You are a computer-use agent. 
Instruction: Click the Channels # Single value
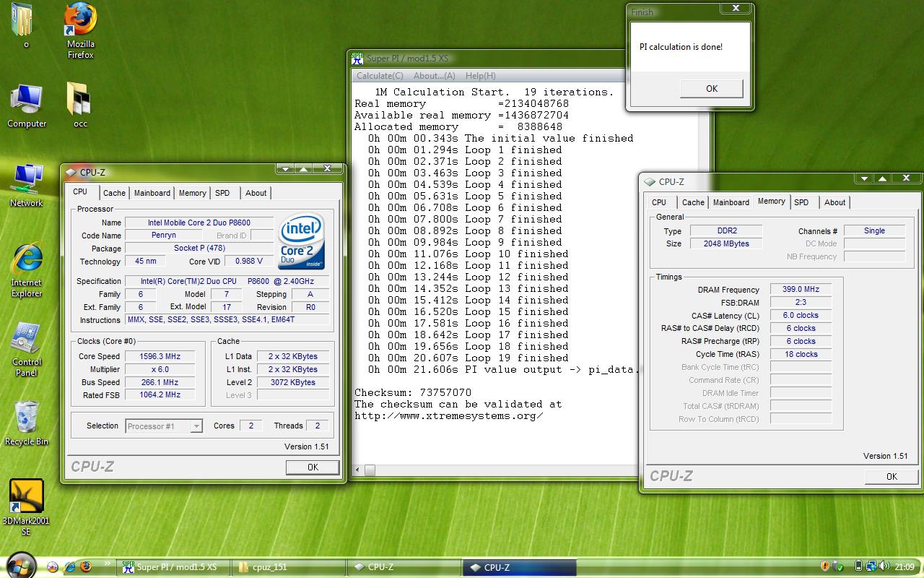click(874, 230)
